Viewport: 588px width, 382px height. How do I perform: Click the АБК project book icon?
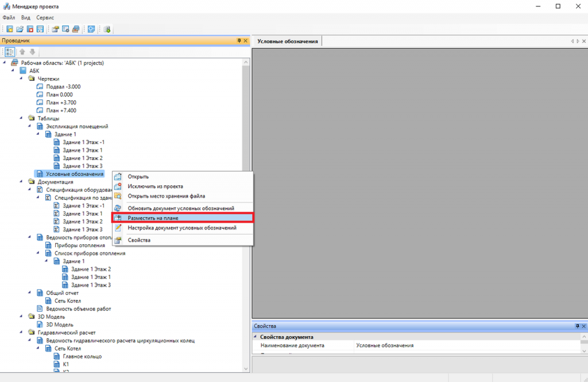click(x=23, y=71)
